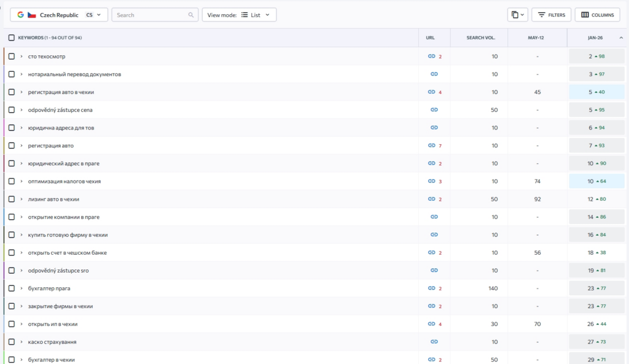The height and width of the screenshot is (364, 629).
Task: Check the box for регистрация авто в чехии
Action: coord(12,92)
